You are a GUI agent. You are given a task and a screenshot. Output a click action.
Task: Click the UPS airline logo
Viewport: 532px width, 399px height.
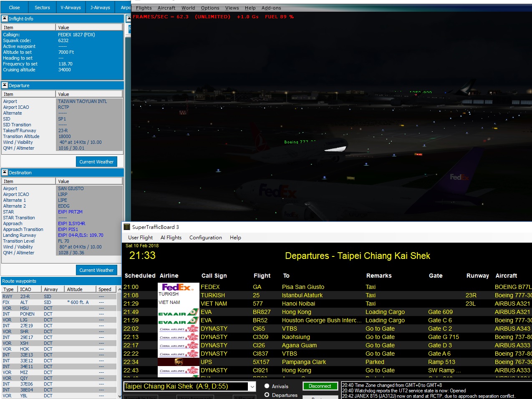coord(178,362)
